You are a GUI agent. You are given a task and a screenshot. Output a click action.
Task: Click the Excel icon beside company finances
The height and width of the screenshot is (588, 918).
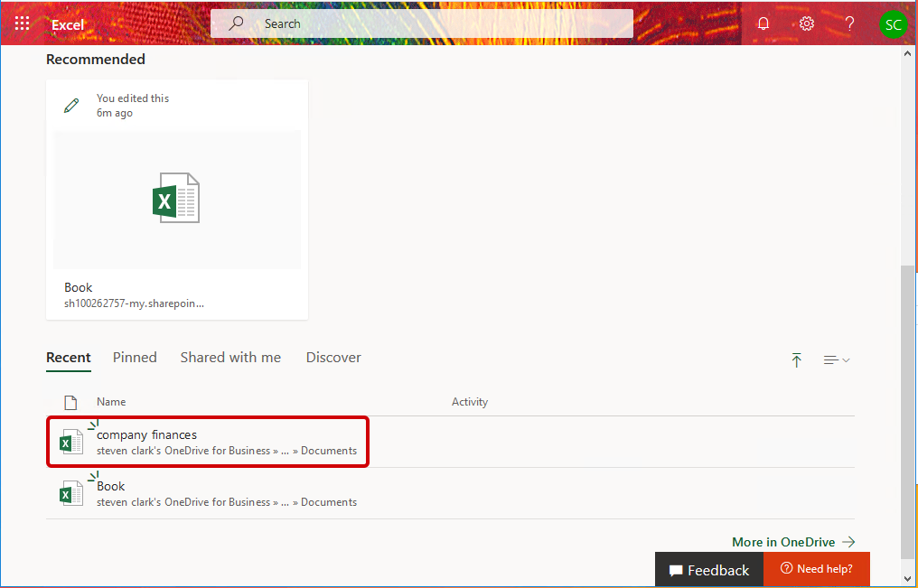(x=70, y=443)
